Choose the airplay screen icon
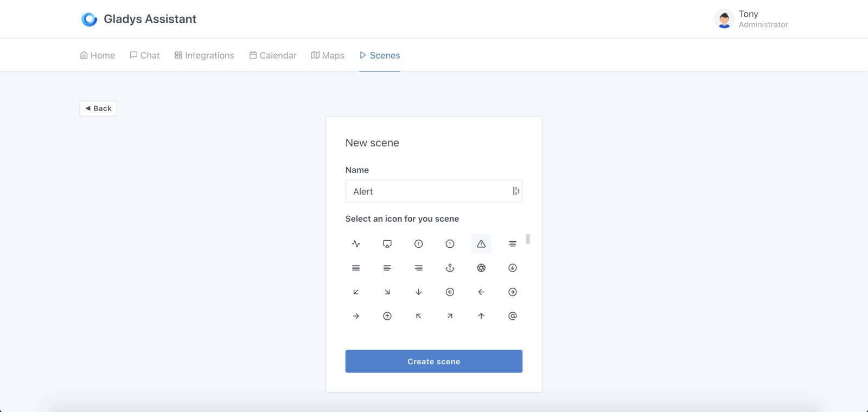Viewport: 868px width, 412px height. 387,244
